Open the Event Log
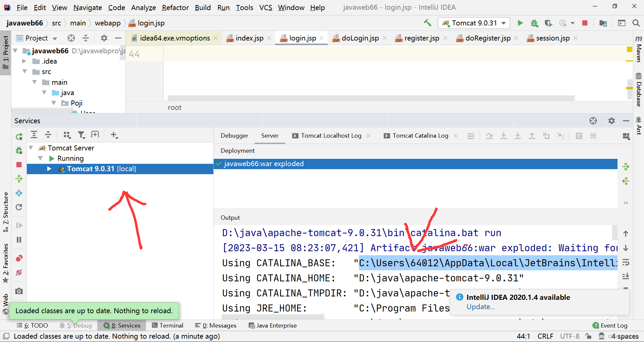Screen dimensions: 644x342 point(610,325)
